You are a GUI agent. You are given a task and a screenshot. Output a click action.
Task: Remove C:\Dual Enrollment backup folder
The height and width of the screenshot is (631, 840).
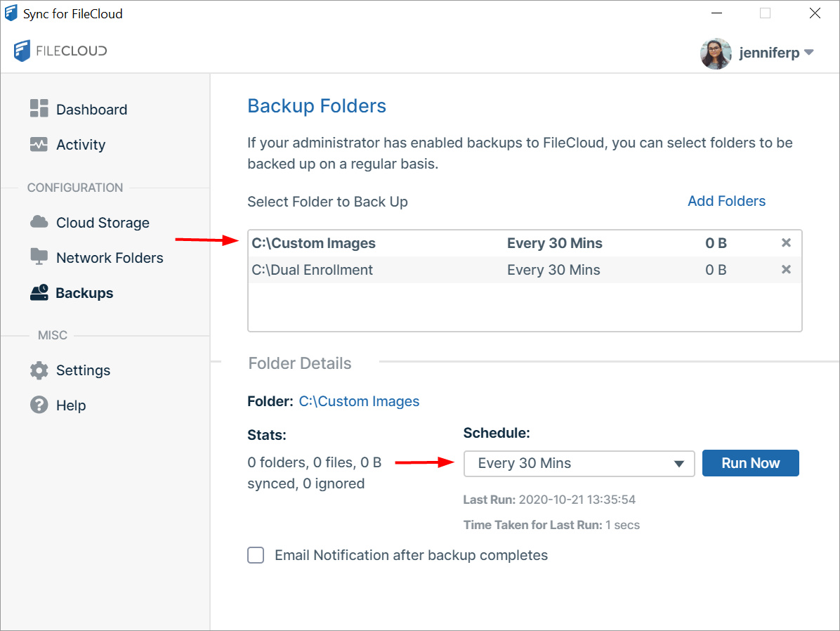pos(786,270)
